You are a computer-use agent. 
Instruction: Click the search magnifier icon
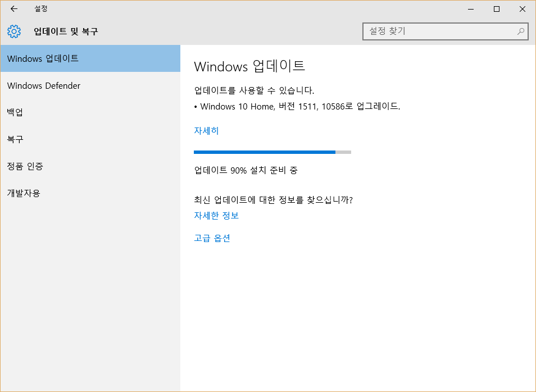click(x=521, y=31)
